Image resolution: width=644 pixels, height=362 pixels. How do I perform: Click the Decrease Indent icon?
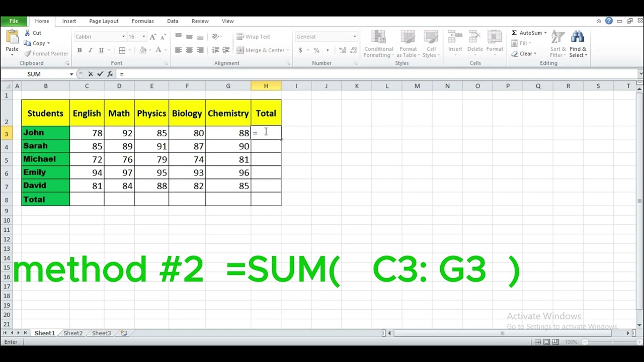(215, 50)
